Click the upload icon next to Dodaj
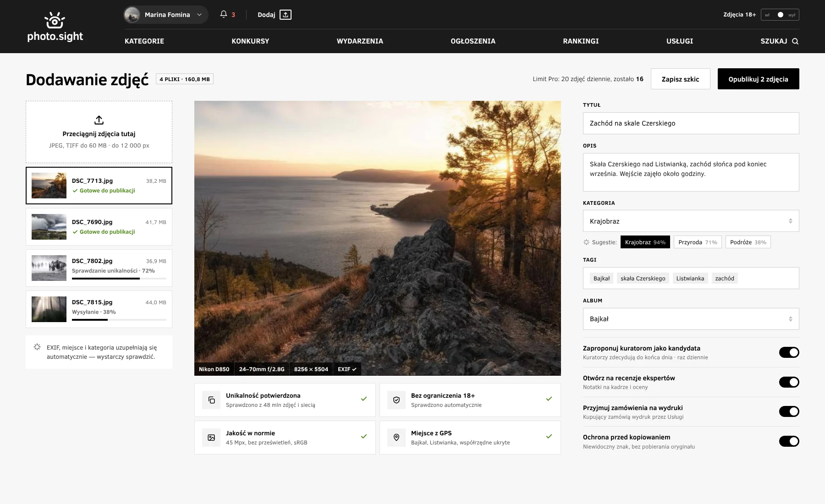The image size is (825, 504). [x=286, y=15]
